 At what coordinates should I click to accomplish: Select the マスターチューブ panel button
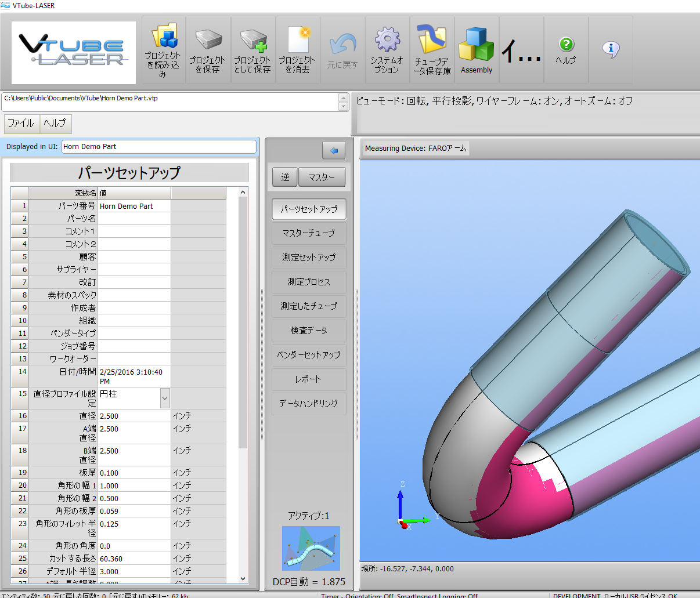(x=309, y=233)
